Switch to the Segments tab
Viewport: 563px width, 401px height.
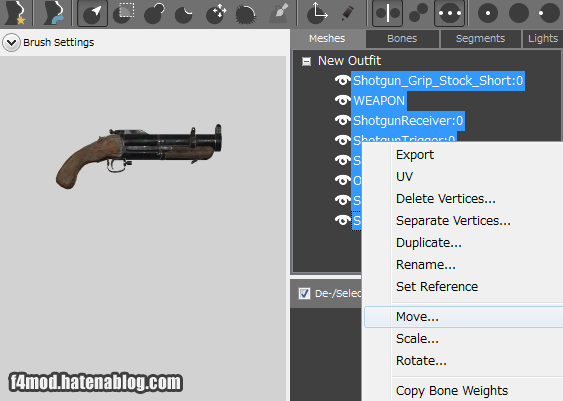coord(480,38)
